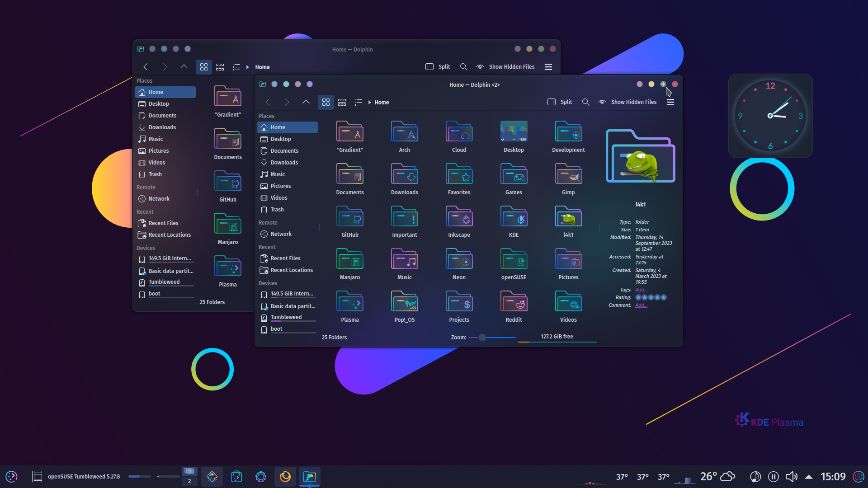Click the Add... link next to Comment
Image resolution: width=868 pixels, height=488 pixels.
pyautogui.click(x=641, y=305)
